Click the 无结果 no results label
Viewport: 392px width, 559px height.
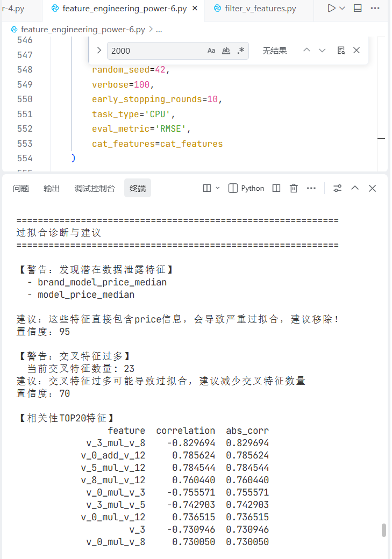pyautogui.click(x=275, y=51)
